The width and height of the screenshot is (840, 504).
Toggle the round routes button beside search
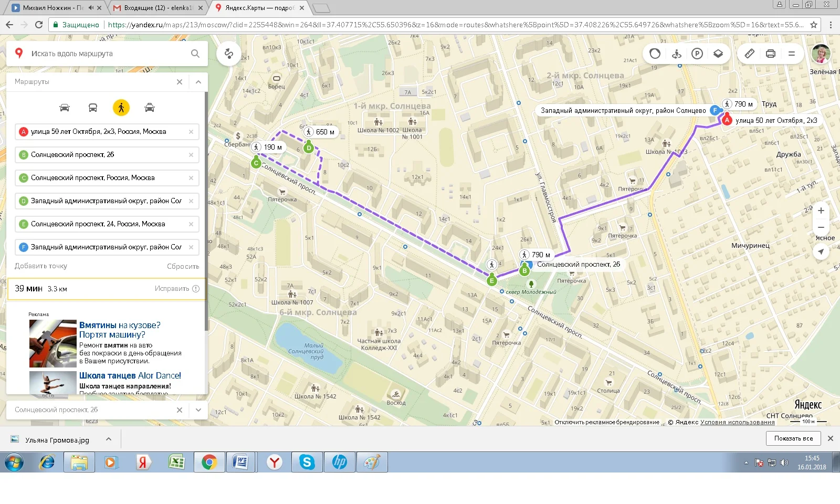tap(229, 54)
